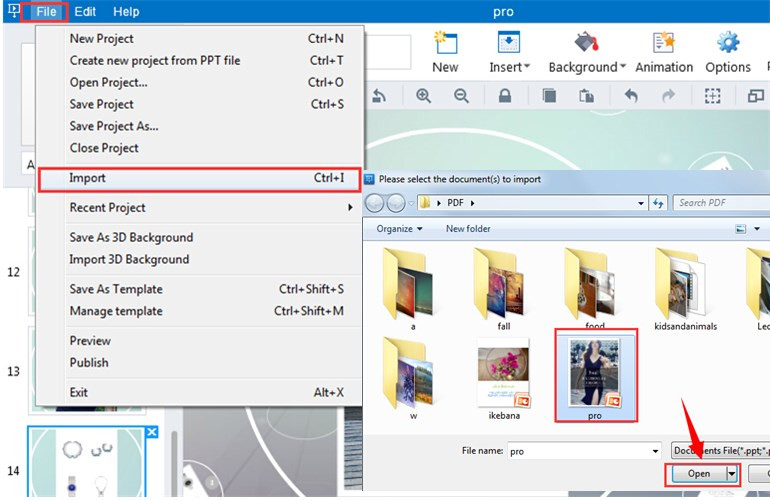Open the File name combo box dropdown
Image resolution: width=770 pixels, height=500 pixels.
tap(655, 451)
